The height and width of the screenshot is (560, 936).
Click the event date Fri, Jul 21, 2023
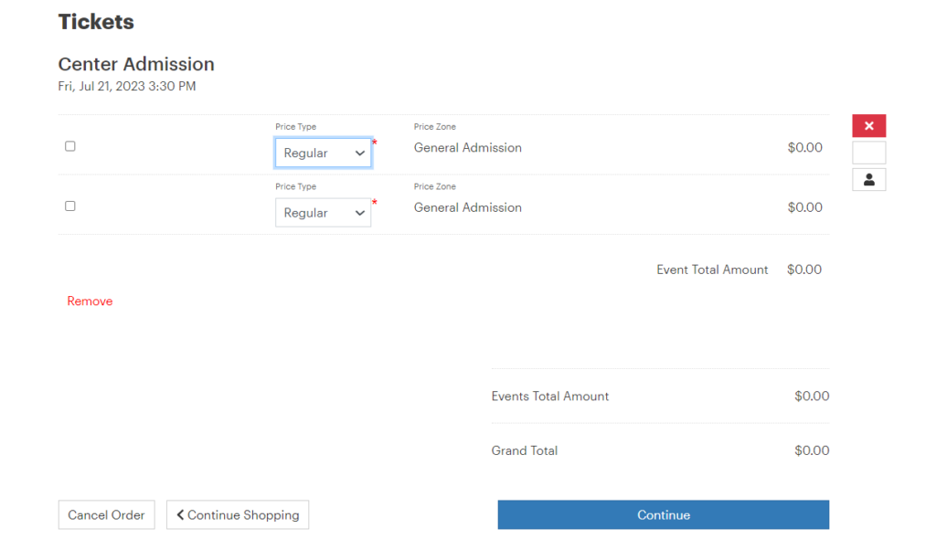tap(127, 87)
